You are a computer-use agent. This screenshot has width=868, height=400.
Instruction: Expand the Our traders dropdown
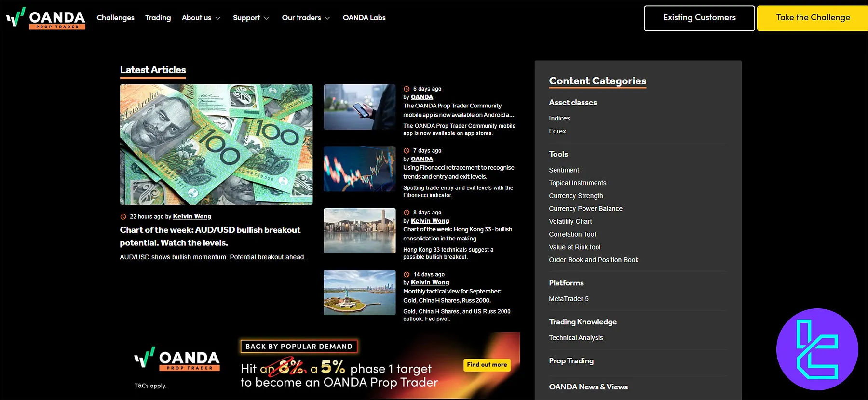click(306, 18)
